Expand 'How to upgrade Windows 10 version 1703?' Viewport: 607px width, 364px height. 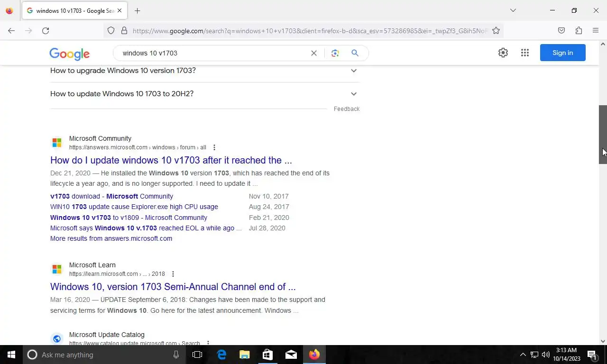(x=205, y=71)
